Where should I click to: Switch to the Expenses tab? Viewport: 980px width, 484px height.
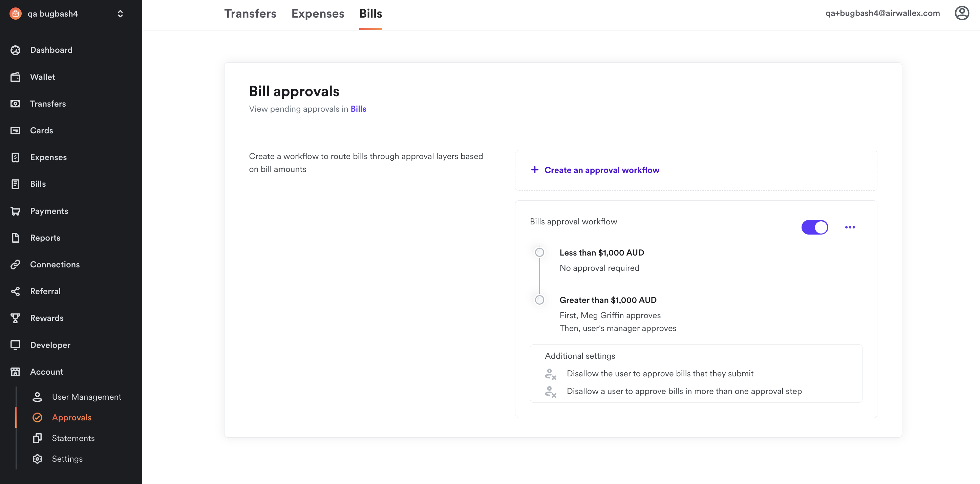click(318, 14)
